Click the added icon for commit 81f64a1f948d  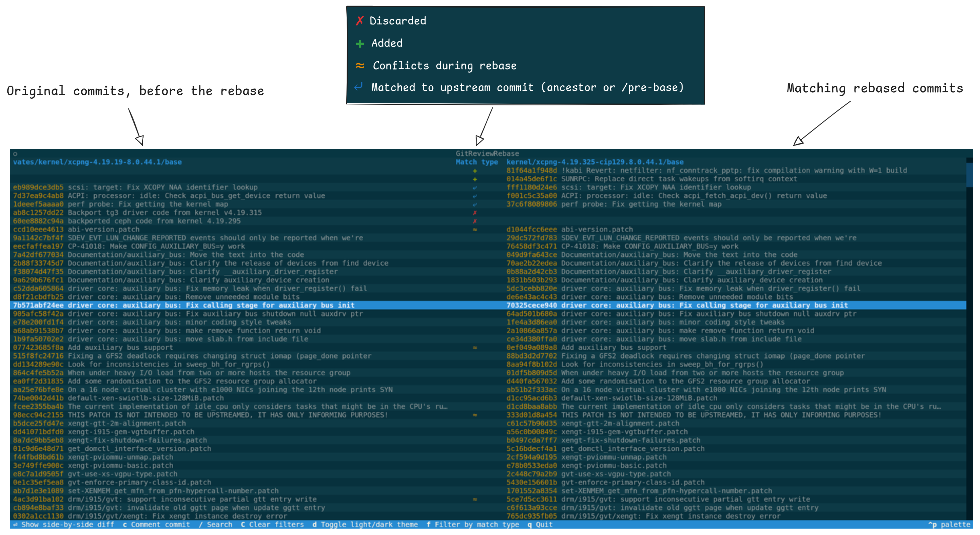point(475,171)
